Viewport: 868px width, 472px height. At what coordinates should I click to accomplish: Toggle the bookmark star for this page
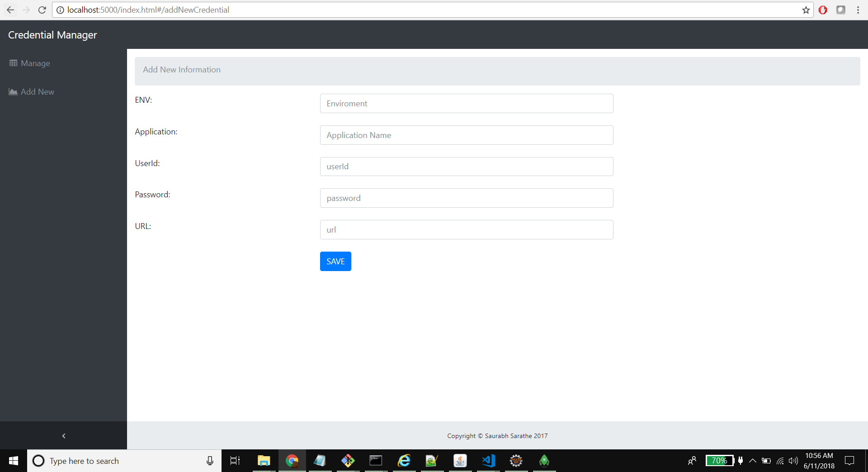(806, 10)
